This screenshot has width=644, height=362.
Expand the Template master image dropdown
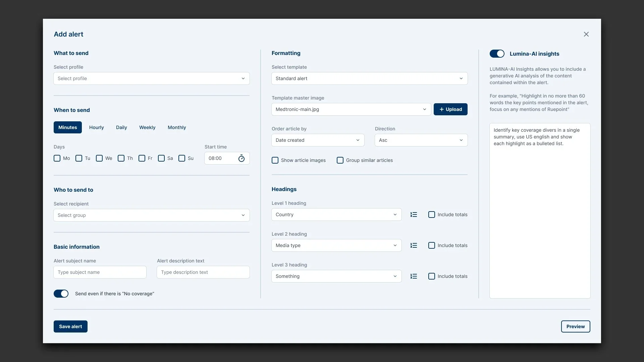click(351, 109)
